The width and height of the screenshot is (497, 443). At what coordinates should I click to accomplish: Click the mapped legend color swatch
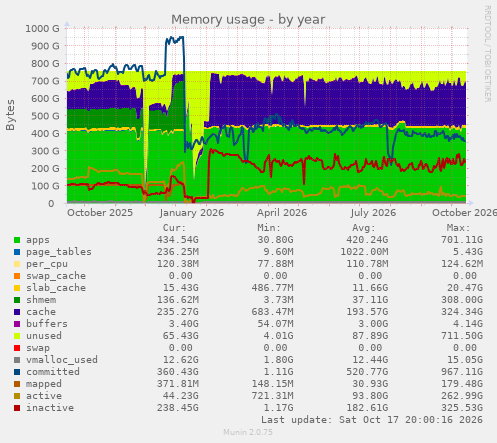point(17,384)
